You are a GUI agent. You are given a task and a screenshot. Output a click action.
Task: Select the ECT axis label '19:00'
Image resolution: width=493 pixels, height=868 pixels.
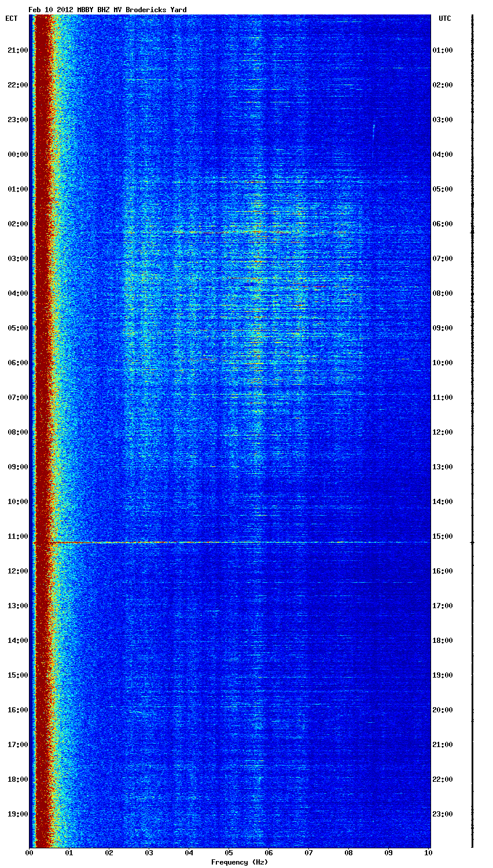tap(17, 814)
